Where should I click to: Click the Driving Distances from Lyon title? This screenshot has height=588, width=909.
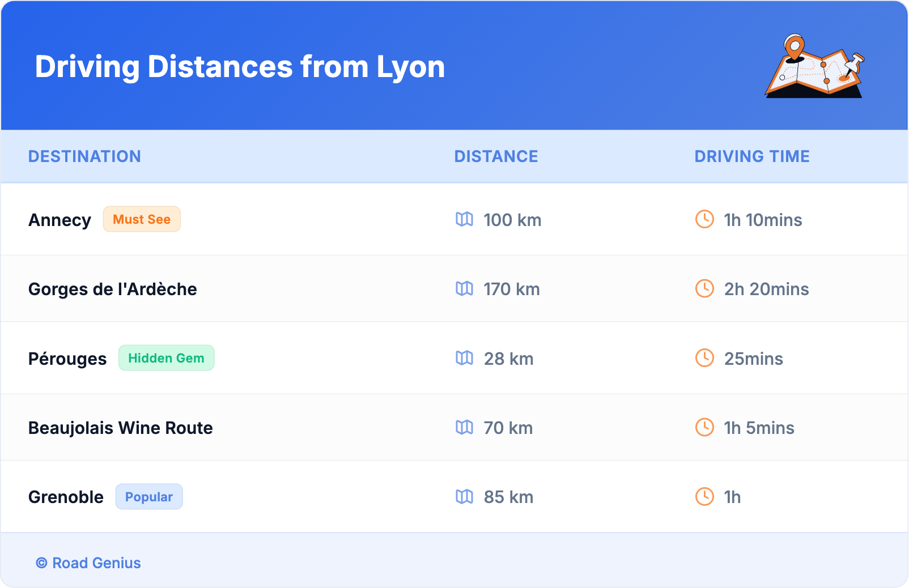240,67
